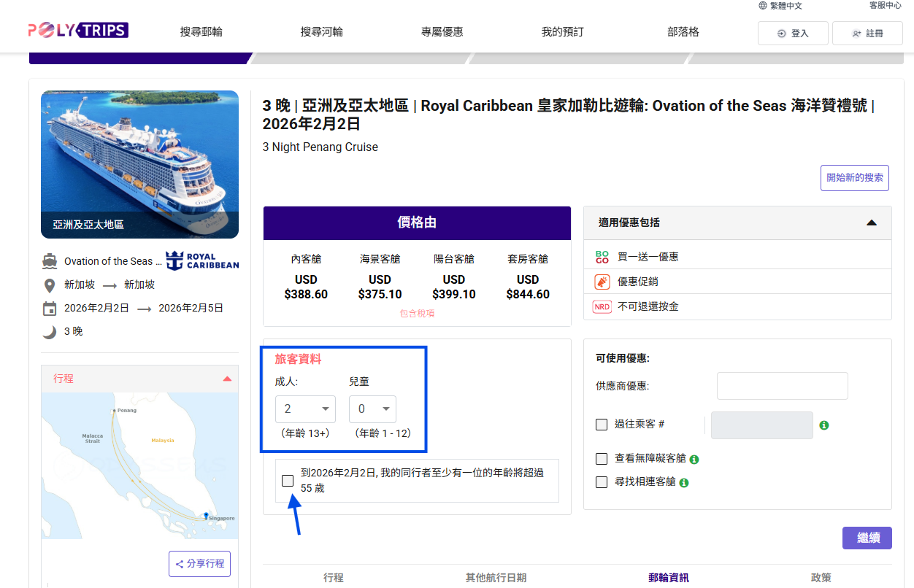This screenshot has width=914, height=588.
Task: Collapse the 適用優惠包括 panel
Action: [x=871, y=223]
